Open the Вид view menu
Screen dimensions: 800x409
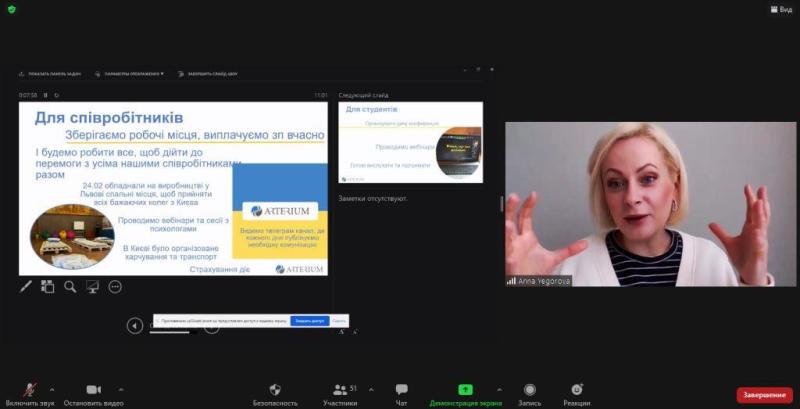(x=782, y=9)
